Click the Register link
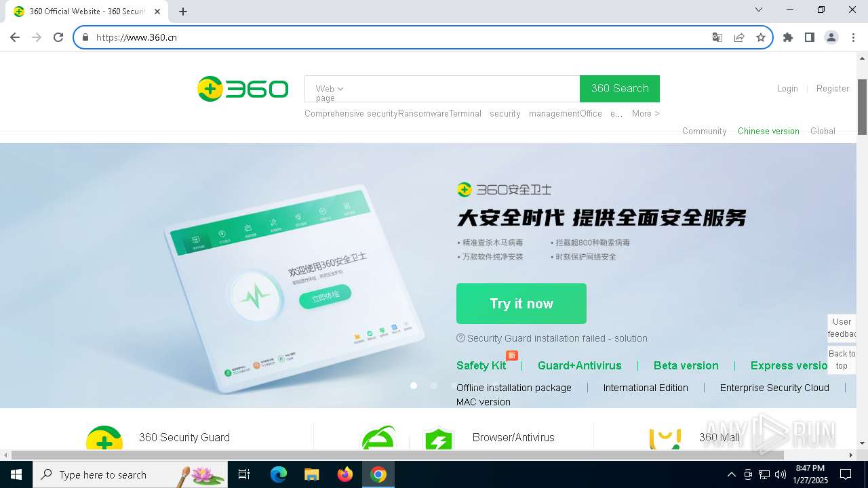This screenshot has height=488, width=868. 833,88
